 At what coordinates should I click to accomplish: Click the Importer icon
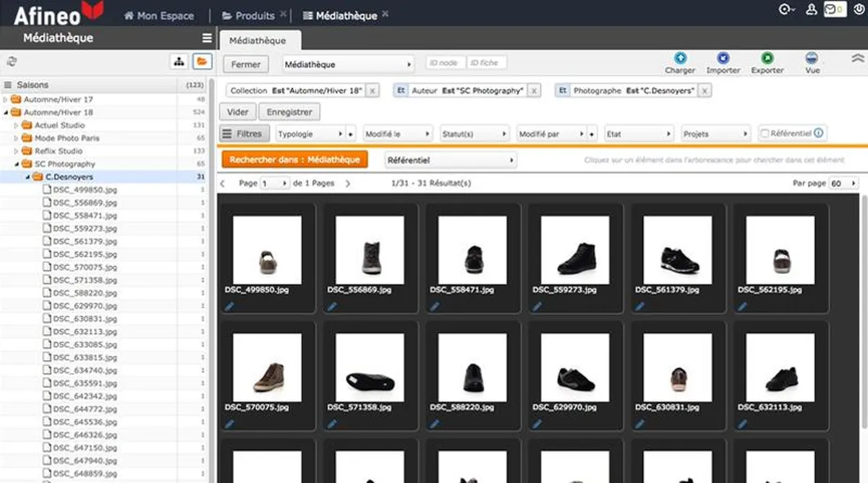pos(723,58)
